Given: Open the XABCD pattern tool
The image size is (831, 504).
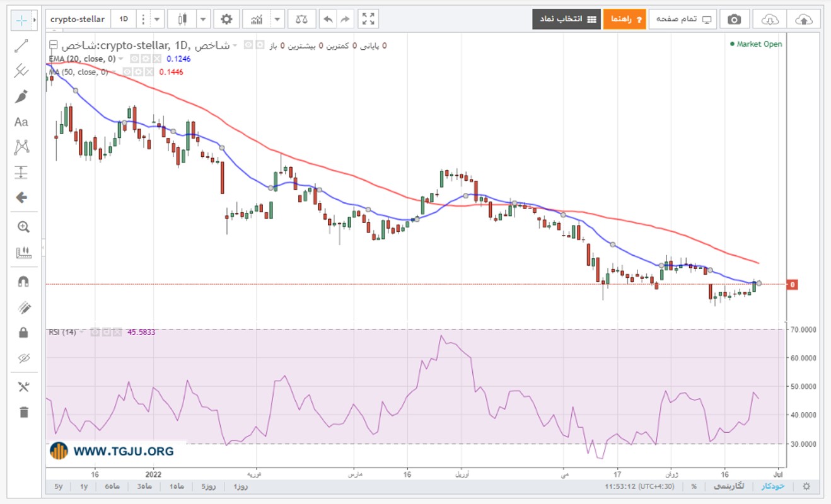Looking at the screenshot, I should coord(23,147).
